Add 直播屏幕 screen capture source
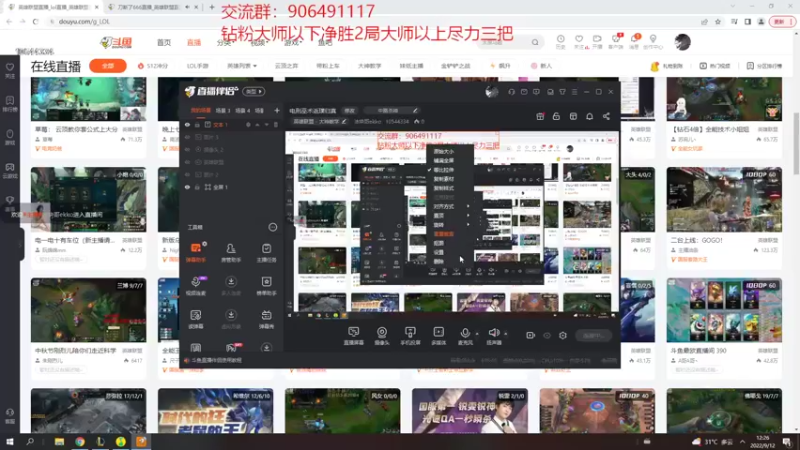Viewport: 800px width, 450px height. point(354,336)
